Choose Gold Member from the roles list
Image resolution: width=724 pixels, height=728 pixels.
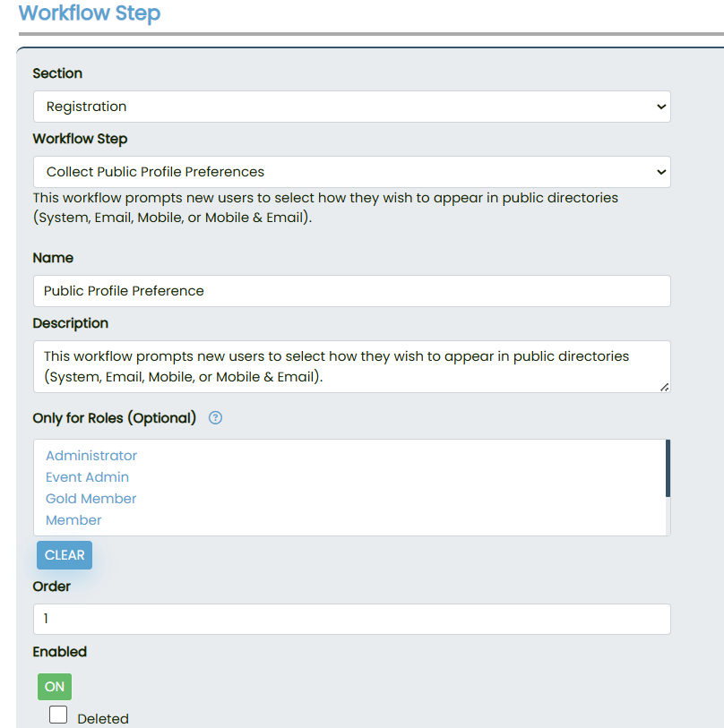point(90,499)
